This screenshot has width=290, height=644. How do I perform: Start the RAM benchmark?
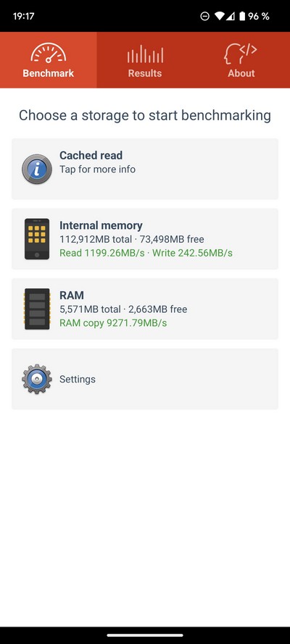click(x=145, y=309)
